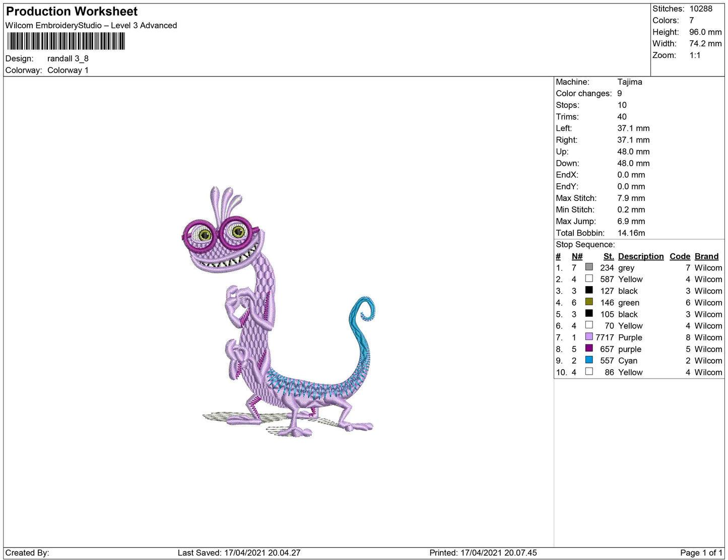This screenshot has width=728, height=560.
Task: Click the "Up:" label
Action: click(x=562, y=151)
